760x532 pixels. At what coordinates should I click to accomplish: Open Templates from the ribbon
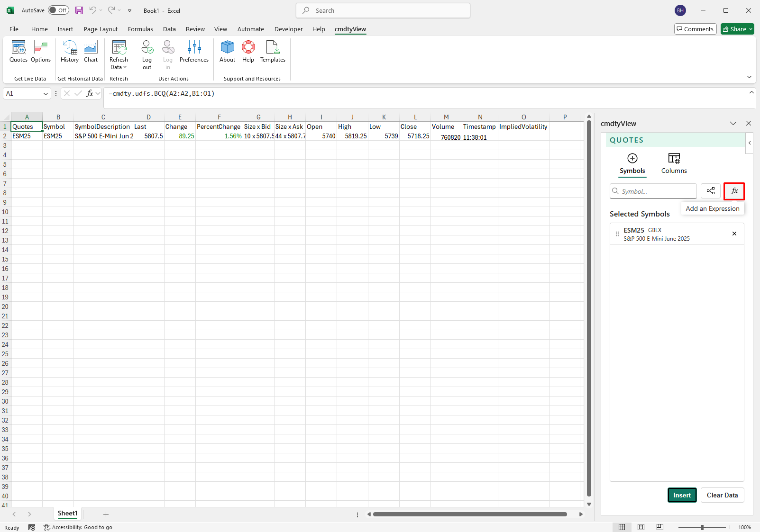(273, 52)
